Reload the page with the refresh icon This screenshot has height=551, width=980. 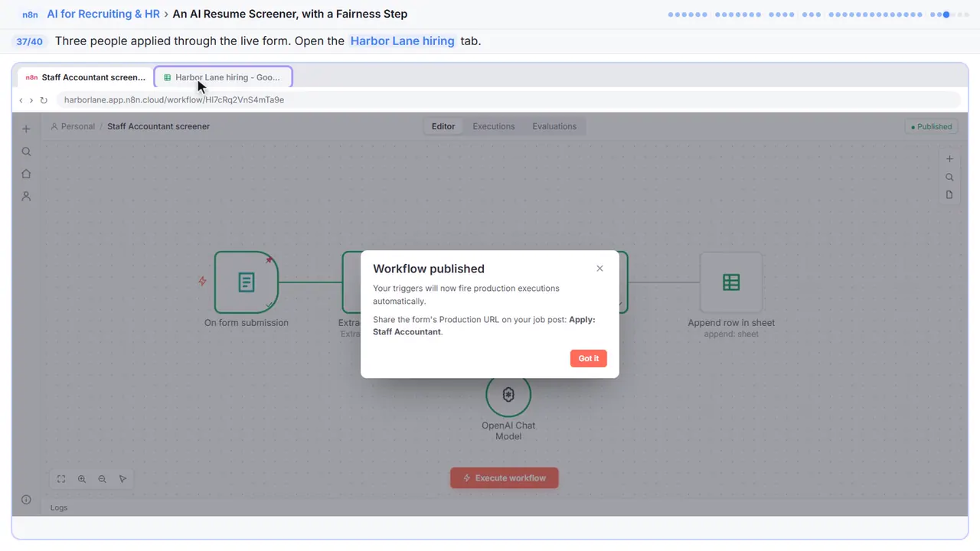44,100
